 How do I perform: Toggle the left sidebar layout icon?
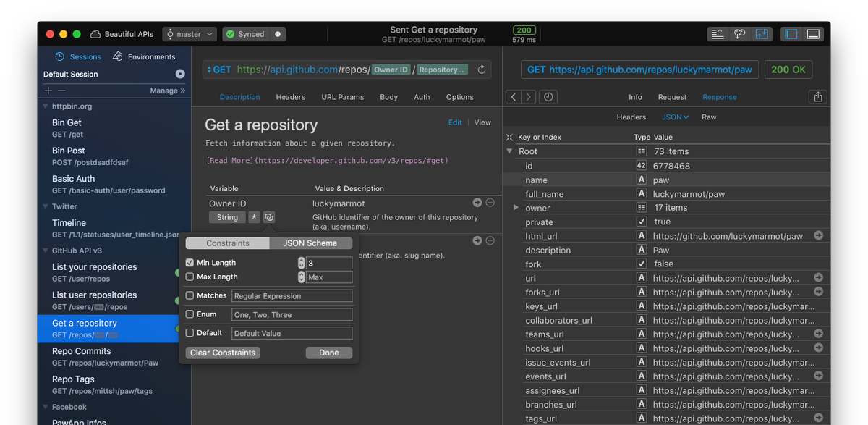click(791, 34)
